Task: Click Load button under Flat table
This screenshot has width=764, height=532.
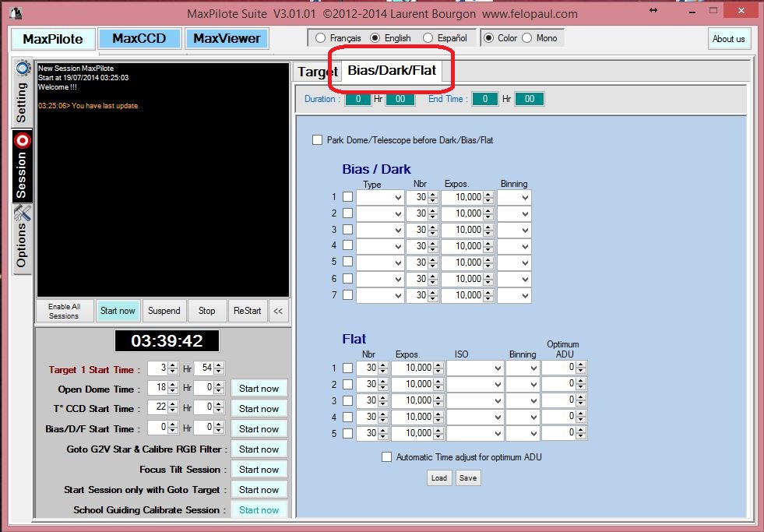Action: pos(439,478)
